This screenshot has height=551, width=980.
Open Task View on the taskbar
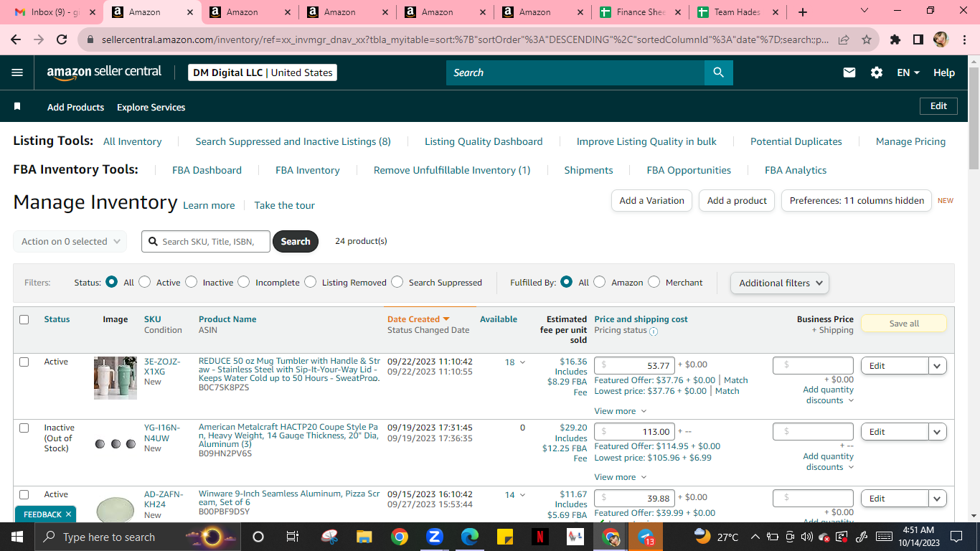click(292, 537)
